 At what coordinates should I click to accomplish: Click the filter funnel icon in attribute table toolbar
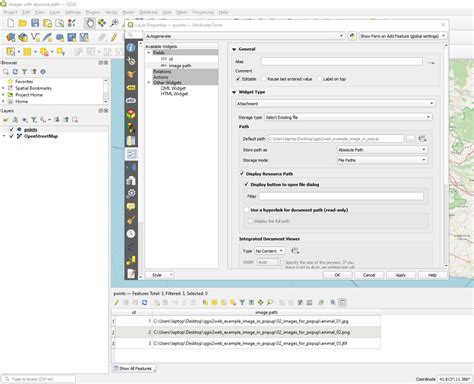242,302
